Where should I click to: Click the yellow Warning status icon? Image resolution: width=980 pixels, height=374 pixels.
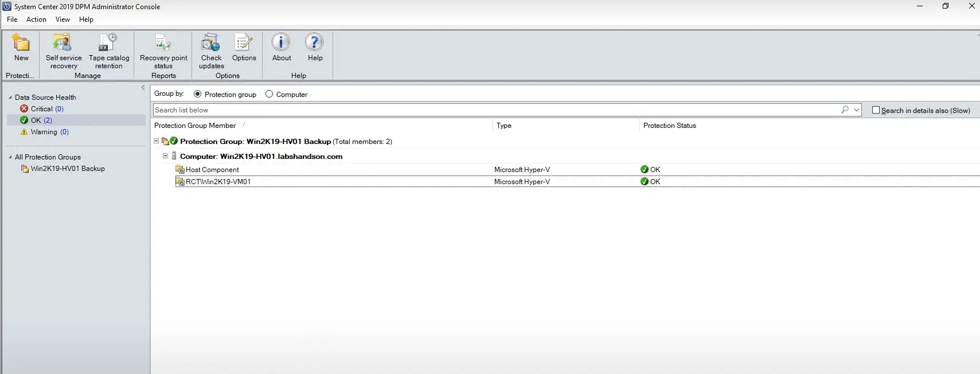24,131
